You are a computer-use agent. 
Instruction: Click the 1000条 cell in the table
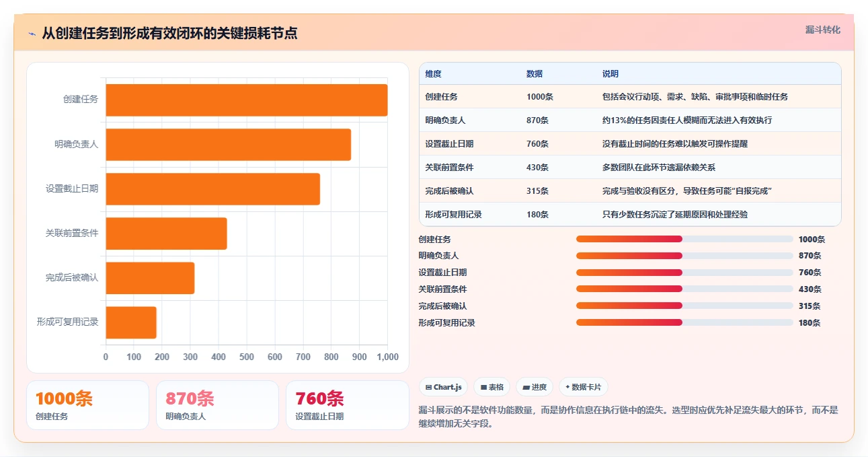coord(540,97)
